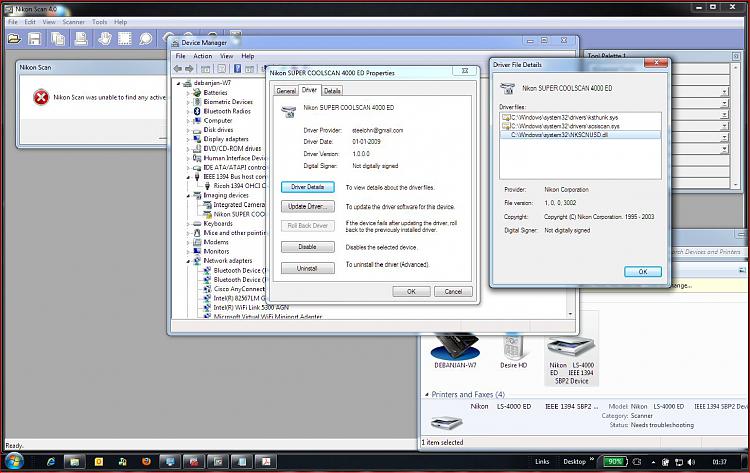
Task: Select Integrated Camera in the device tree
Action: click(x=234, y=205)
